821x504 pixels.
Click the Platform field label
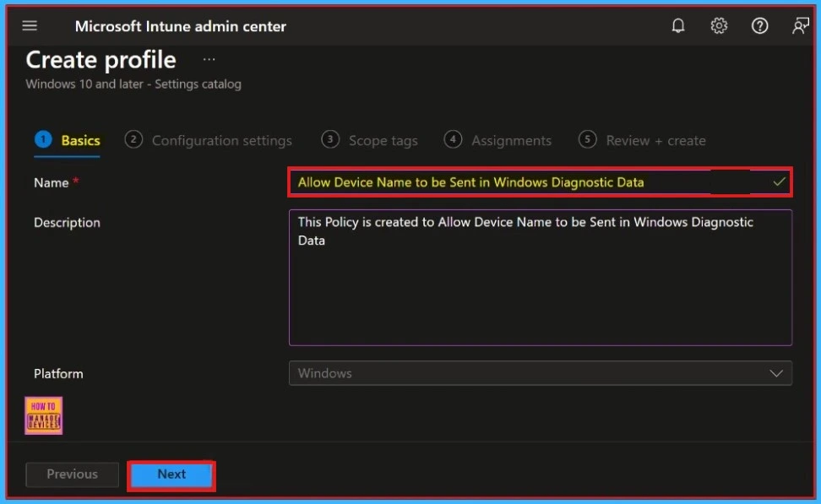pyautogui.click(x=58, y=374)
